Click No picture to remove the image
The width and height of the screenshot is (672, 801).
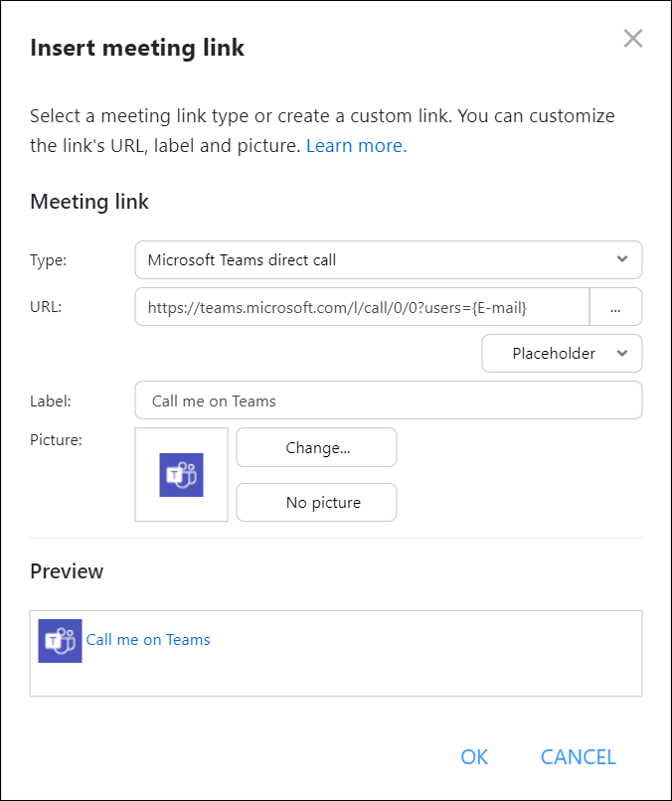pyautogui.click(x=316, y=502)
